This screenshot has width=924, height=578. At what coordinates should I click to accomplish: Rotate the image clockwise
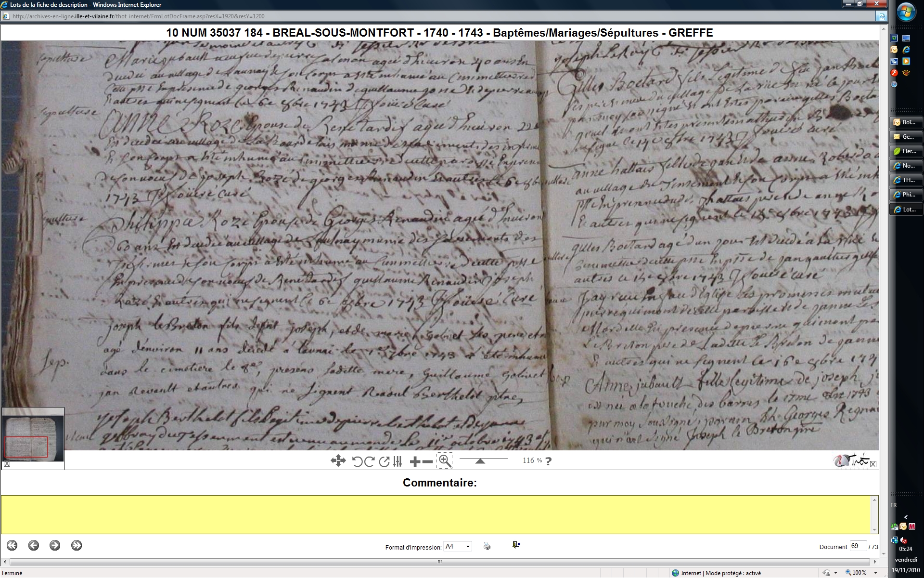coord(369,461)
